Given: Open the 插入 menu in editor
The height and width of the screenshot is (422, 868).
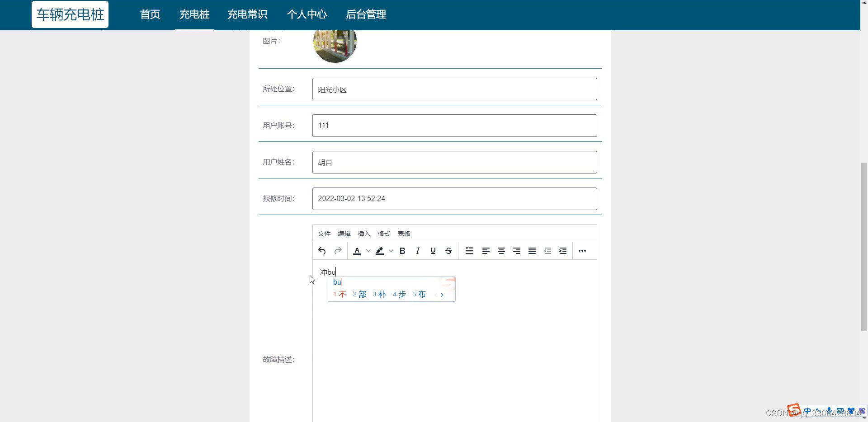Looking at the screenshot, I should pyautogui.click(x=364, y=234).
